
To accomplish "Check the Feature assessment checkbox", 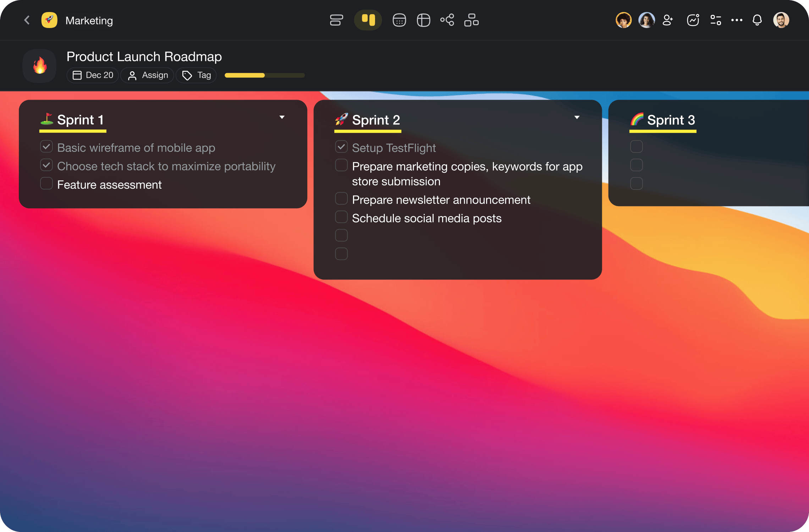I will pyautogui.click(x=46, y=184).
